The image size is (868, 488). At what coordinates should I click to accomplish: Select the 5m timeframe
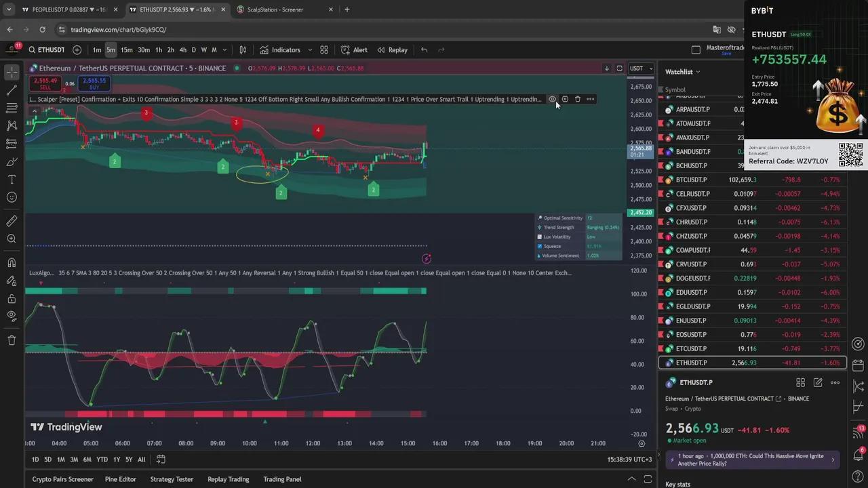111,49
